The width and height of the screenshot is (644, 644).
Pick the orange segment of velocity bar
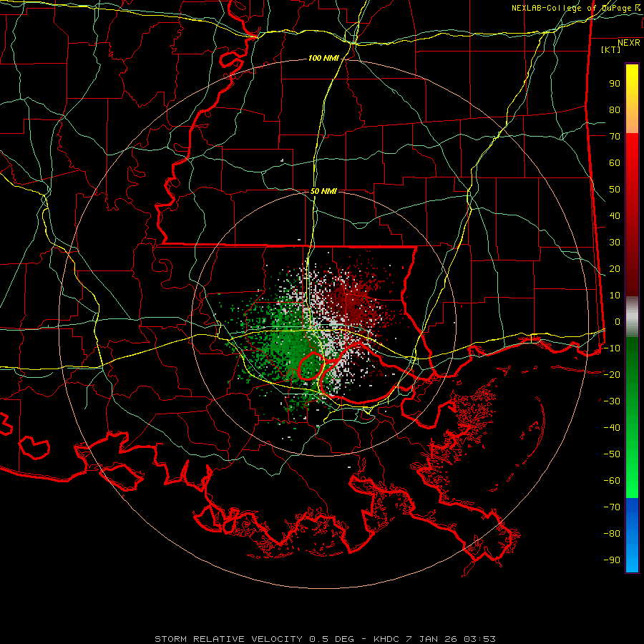pyautogui.click(x=632, y=119)
